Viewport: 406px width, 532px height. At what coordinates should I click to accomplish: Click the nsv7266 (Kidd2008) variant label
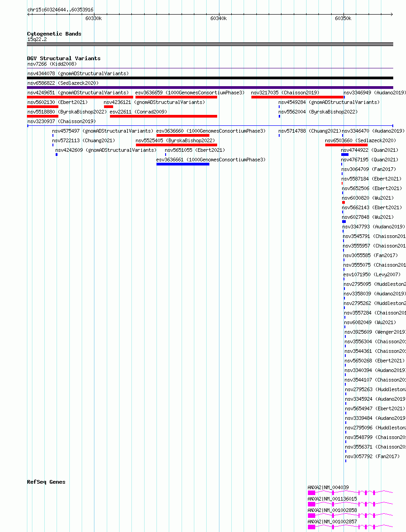pos(52,64)
